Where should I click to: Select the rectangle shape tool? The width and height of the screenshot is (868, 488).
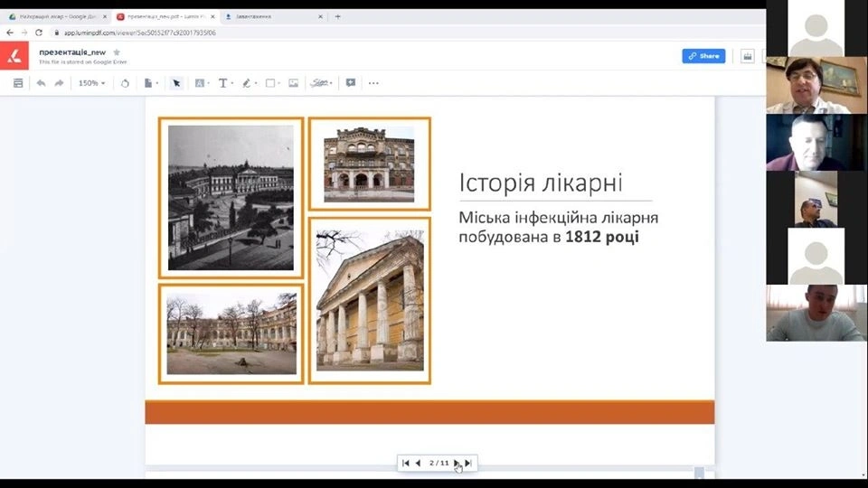coord(270,83)
